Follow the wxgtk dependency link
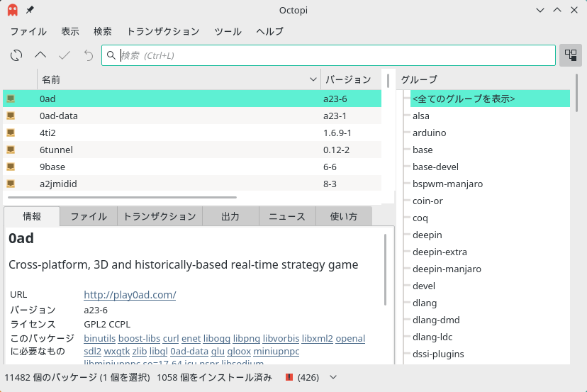The width and height of the screenshot is (587, 392). pyautogui.click(x=117, y=351)
